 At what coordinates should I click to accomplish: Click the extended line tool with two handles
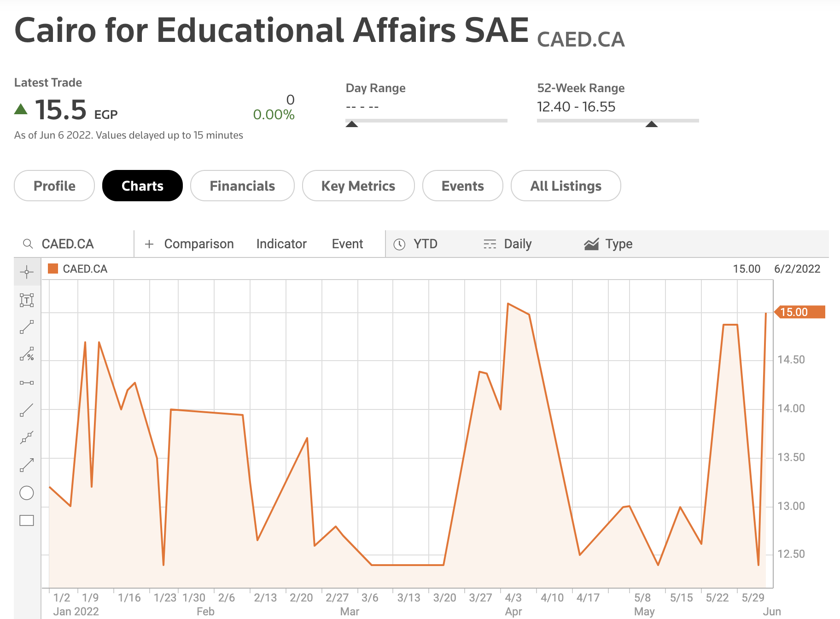[27, 438]
